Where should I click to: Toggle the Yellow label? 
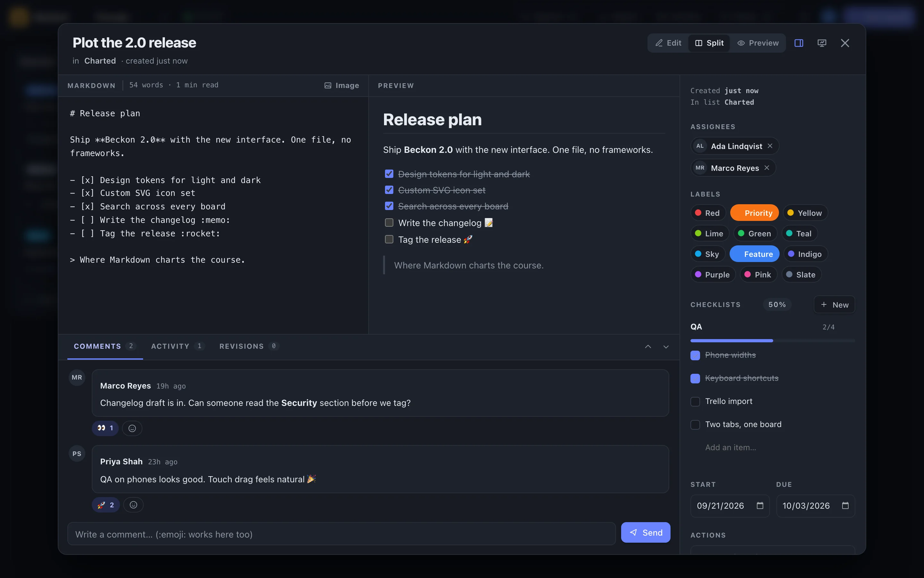click(805, 213)
